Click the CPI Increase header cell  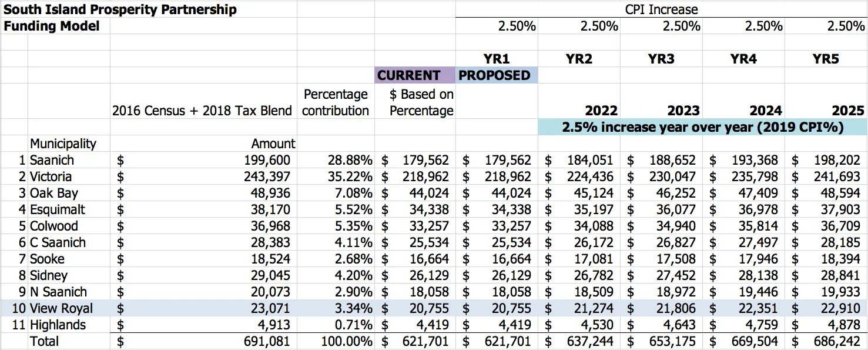pyautogui.click(x=662, y=9)
